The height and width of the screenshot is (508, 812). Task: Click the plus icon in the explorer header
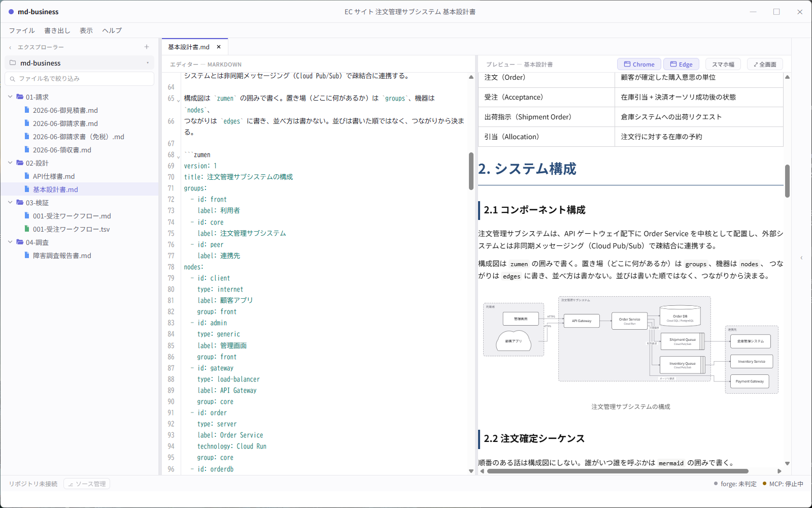147,47
